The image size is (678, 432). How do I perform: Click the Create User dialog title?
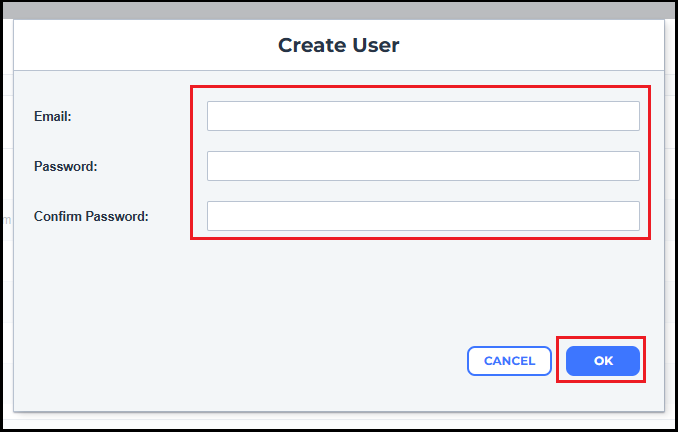(338, 45)
